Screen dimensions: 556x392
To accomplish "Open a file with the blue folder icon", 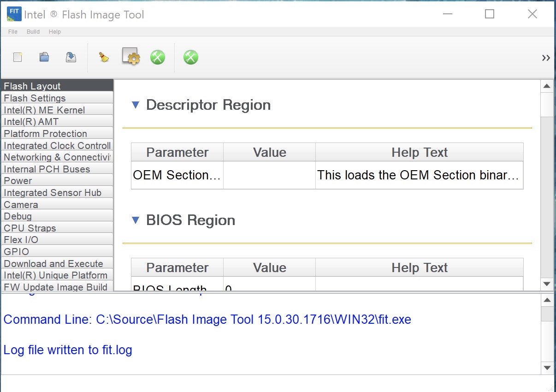I will [44, 57].
